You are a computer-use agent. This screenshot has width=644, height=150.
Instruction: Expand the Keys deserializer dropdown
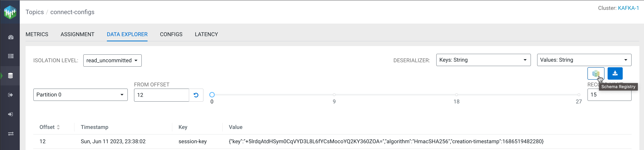tap(483, 60)
